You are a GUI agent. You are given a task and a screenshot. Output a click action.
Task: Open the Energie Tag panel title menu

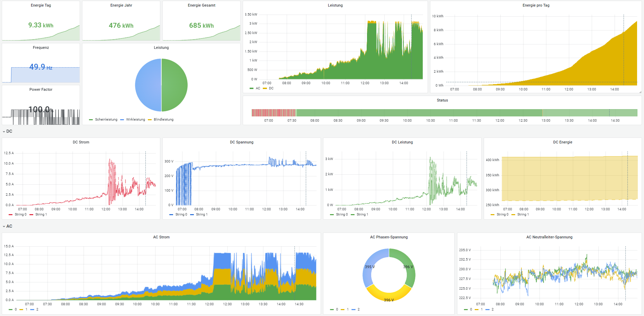point(41,5)
